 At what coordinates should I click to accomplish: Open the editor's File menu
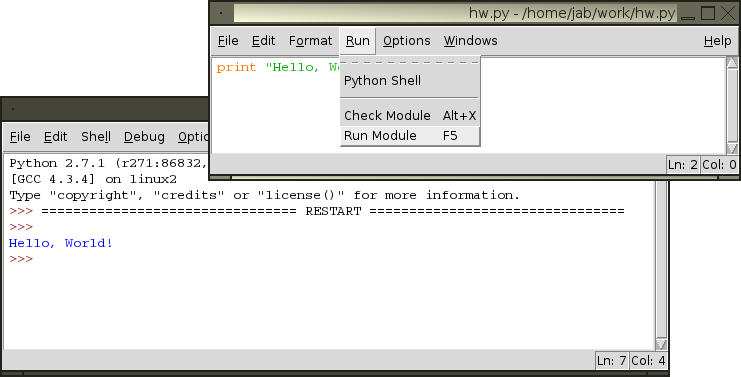[228, 41]
